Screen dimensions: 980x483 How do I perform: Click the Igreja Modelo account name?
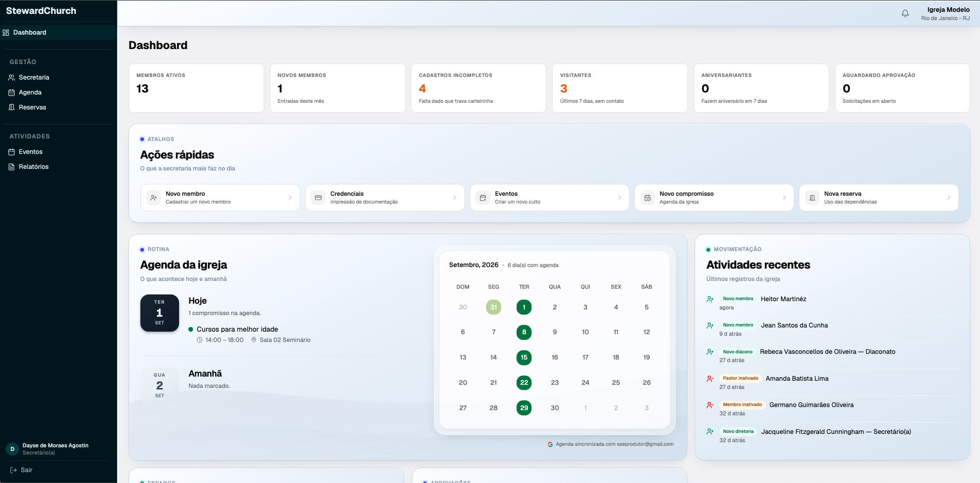(x=949, y=10)
